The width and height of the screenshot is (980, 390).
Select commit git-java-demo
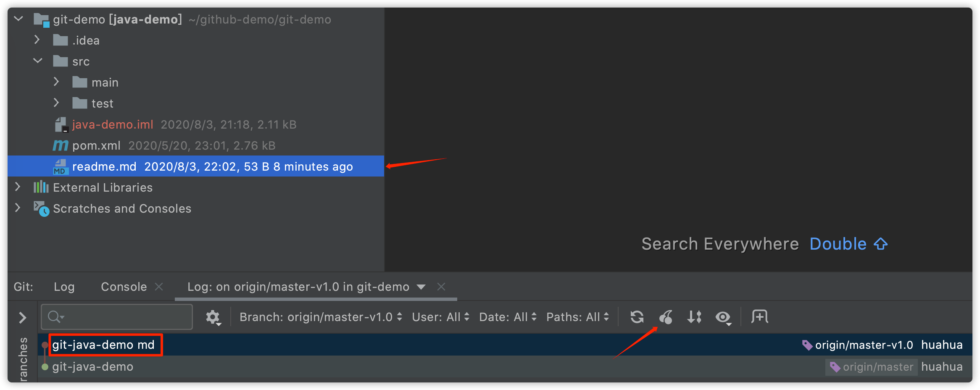(x=92, y=367)
